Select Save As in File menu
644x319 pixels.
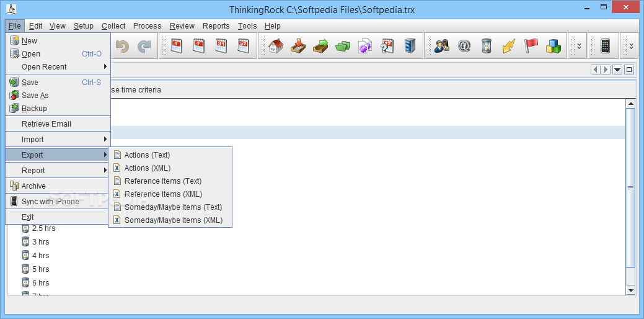tap(58, 96)
